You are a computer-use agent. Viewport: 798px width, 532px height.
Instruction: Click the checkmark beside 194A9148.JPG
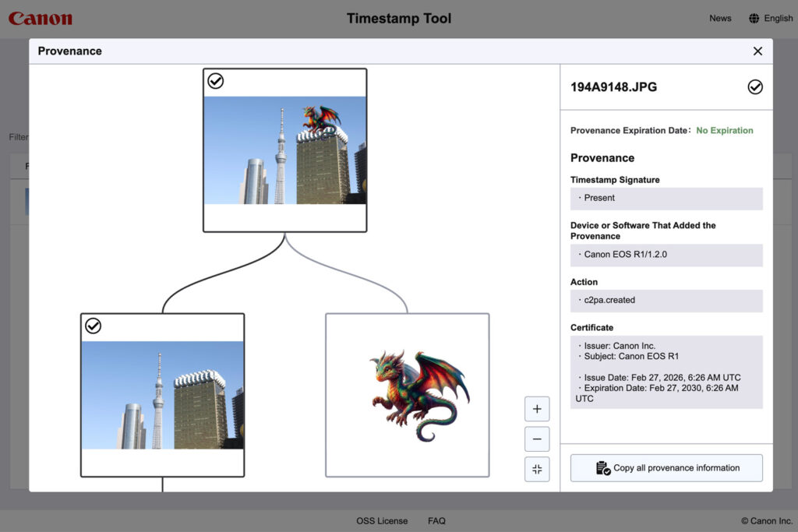click(754, 87)
